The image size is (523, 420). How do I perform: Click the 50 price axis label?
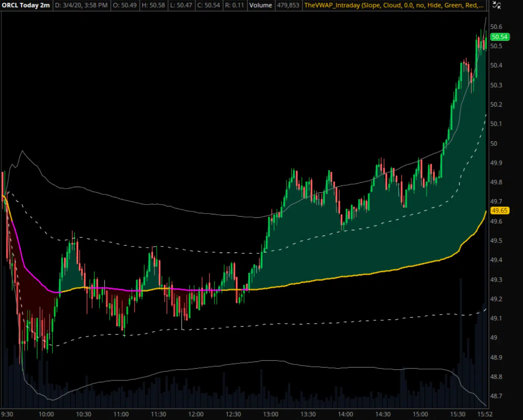coord(494,143)
